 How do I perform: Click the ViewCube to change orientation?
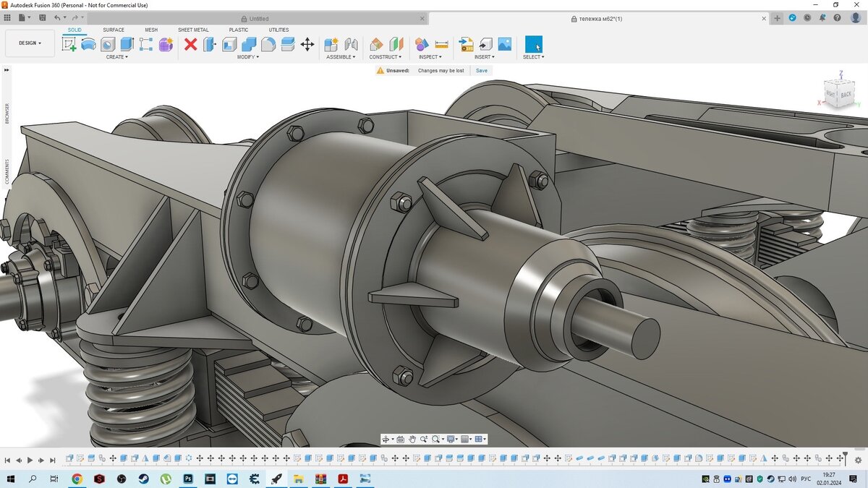click(x=839, y=93)
